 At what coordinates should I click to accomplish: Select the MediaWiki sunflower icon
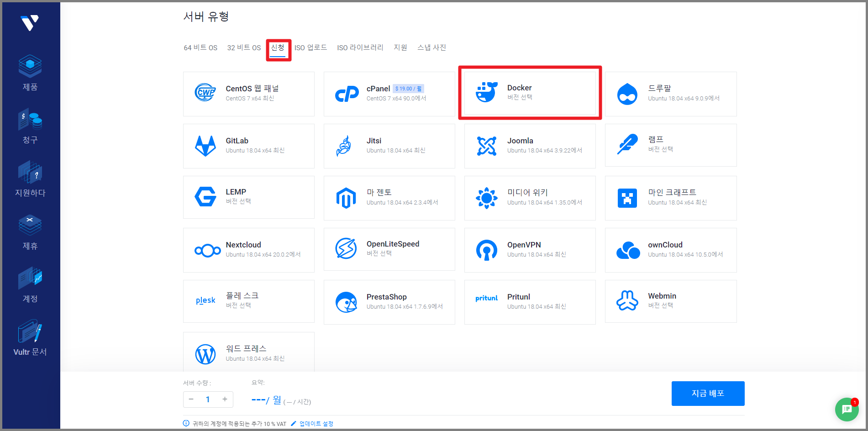[487, 198]
